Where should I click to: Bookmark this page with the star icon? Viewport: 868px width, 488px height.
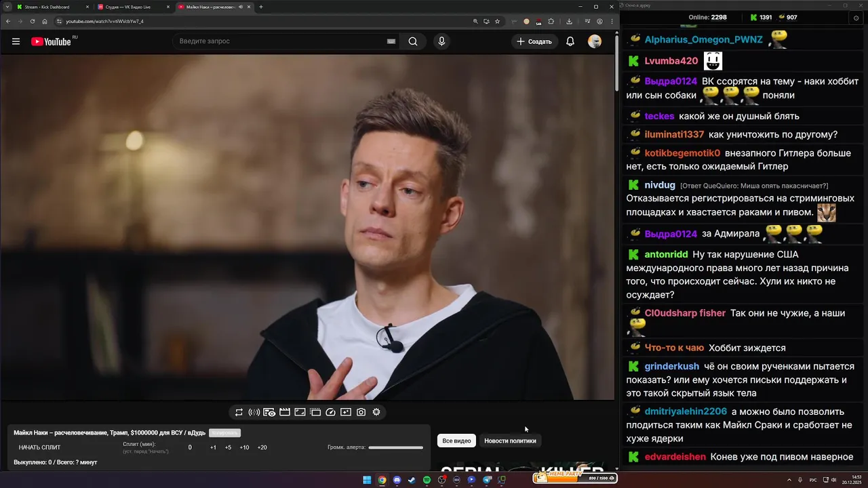497,21
